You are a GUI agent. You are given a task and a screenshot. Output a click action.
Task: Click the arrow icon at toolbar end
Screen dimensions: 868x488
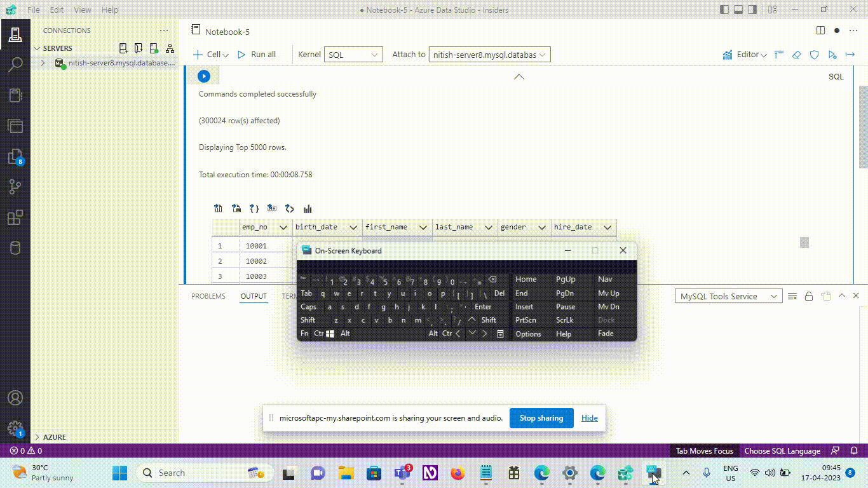[x=850, y=55]
